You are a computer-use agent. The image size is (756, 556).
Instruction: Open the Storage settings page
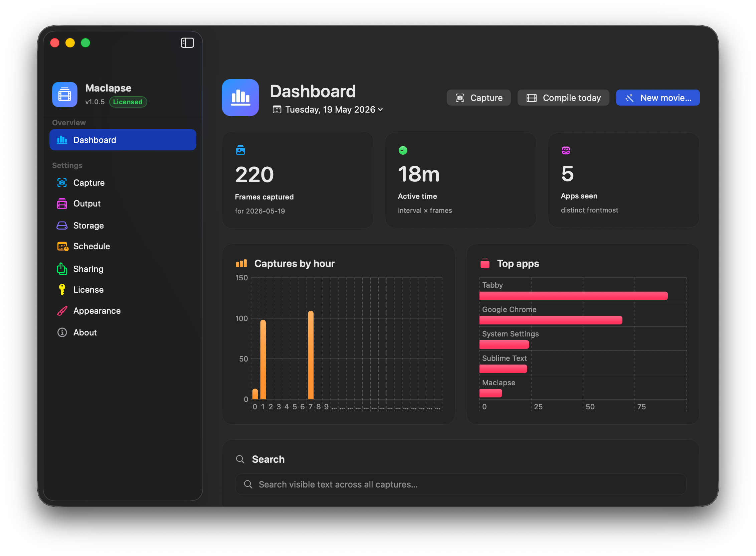click(x=123, y=226)
